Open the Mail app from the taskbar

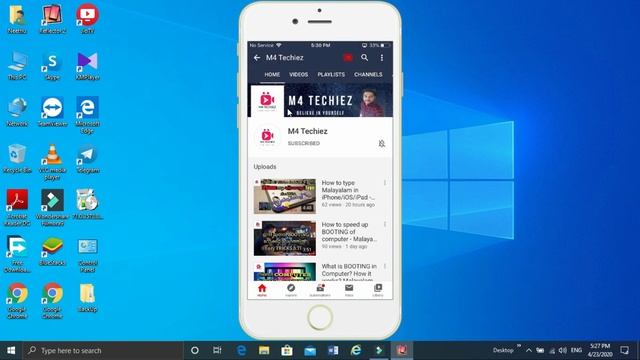tap(310, 350)
